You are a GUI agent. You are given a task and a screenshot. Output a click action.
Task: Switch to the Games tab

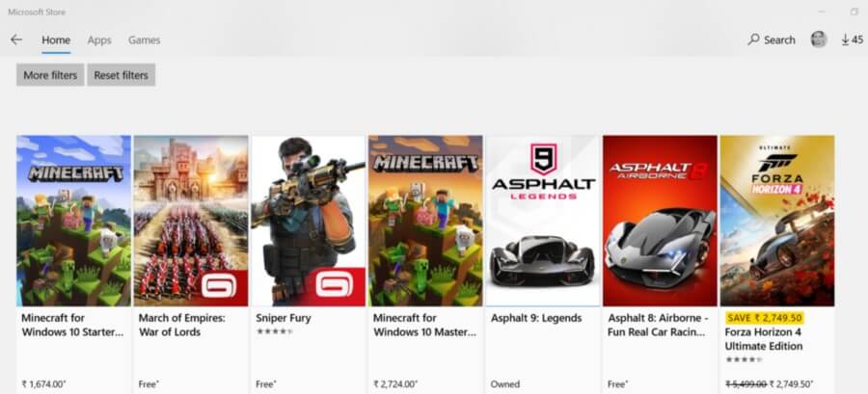pos(144,40)
